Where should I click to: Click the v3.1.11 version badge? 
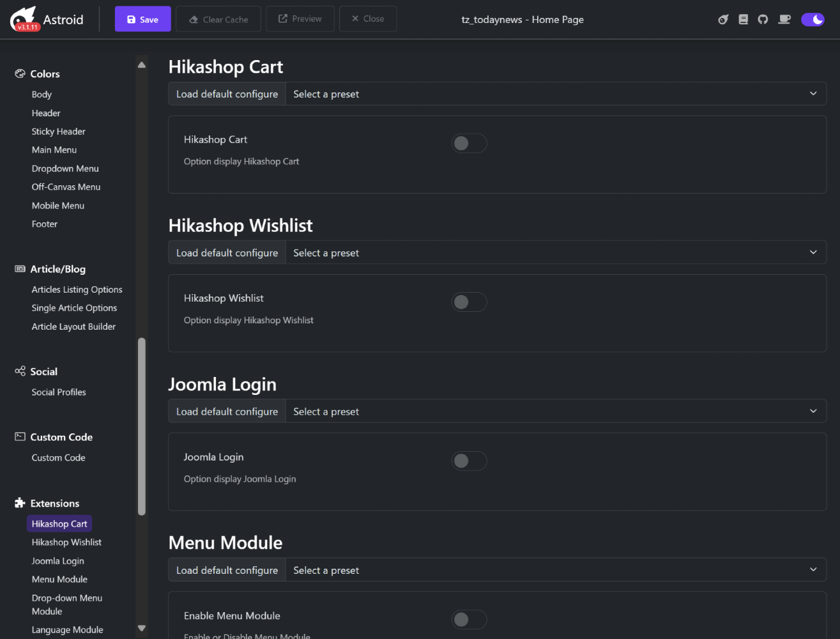pos(27,27)
